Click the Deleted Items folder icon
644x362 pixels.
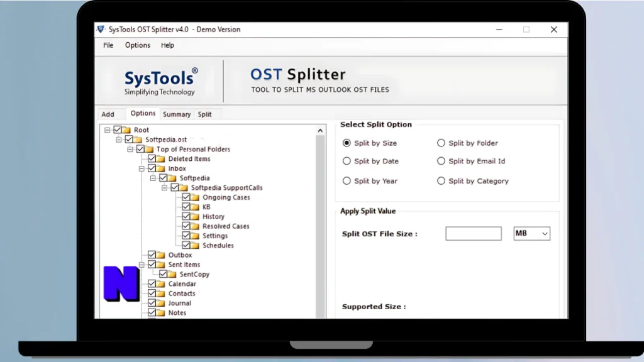pyautogui.click(x=160, y=159)
